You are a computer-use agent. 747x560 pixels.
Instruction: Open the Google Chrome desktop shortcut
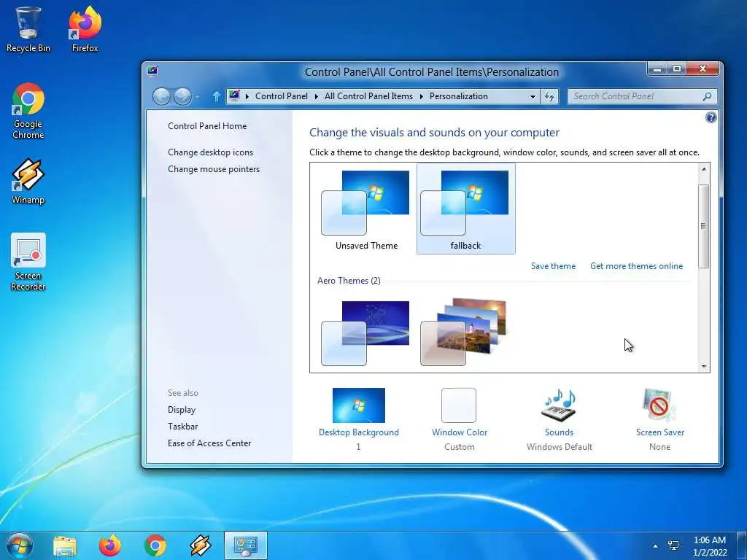[x=28, y=112]
